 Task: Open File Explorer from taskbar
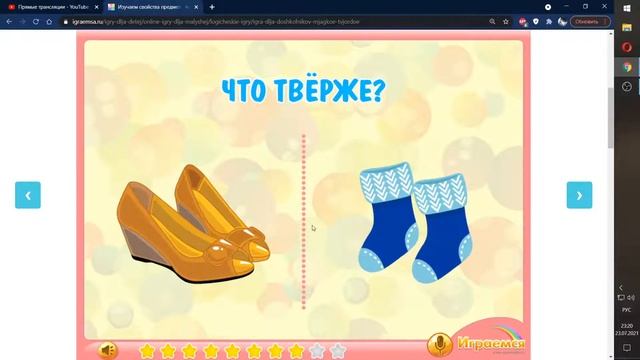(627, 28)
